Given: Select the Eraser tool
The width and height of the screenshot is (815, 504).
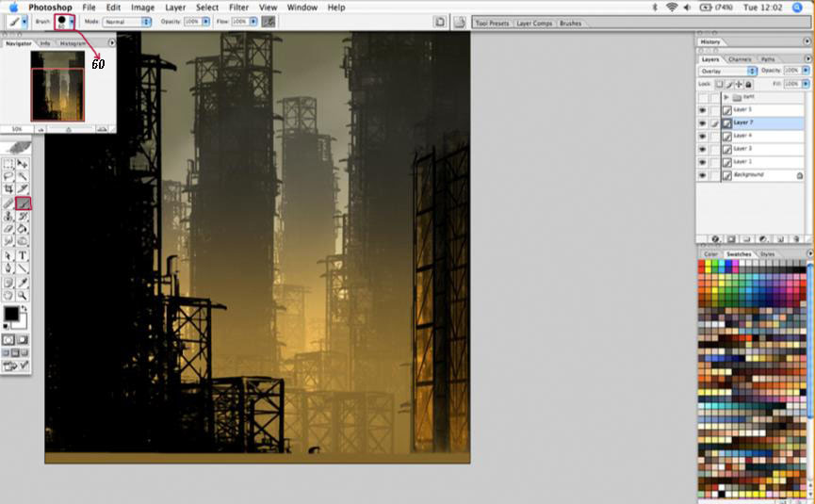Looking at the screenshot, I should [8, 229].
